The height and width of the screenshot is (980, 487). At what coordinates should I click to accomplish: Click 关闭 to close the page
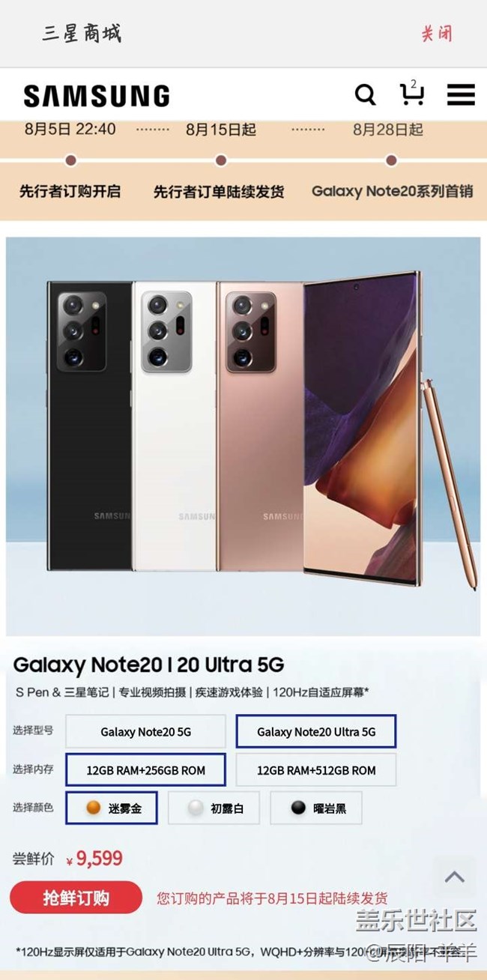[x=436, y=34]
